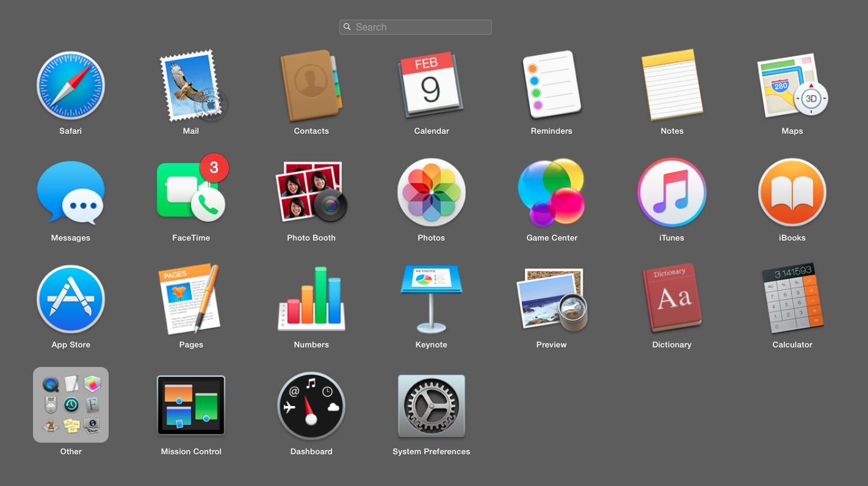
Task: Open the Calendar app showing Feb 9
Action: click(x=432, y=85)
